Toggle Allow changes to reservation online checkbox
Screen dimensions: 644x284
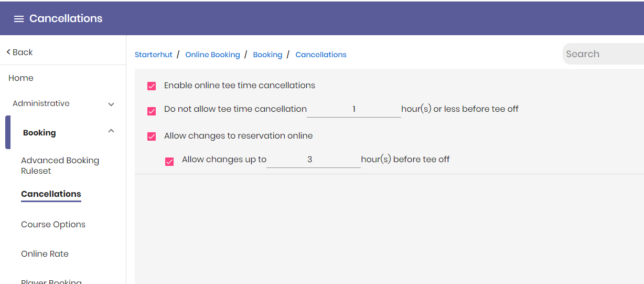[x=152, y=136]
